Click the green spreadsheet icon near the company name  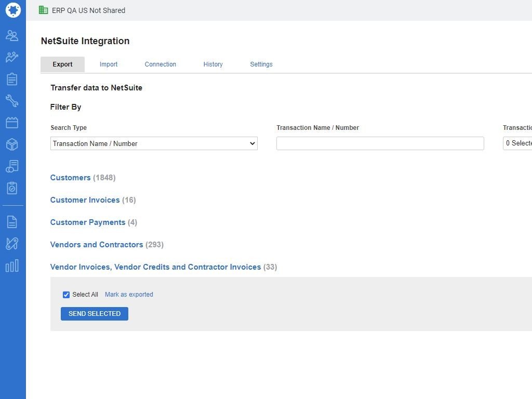[44, 10]
